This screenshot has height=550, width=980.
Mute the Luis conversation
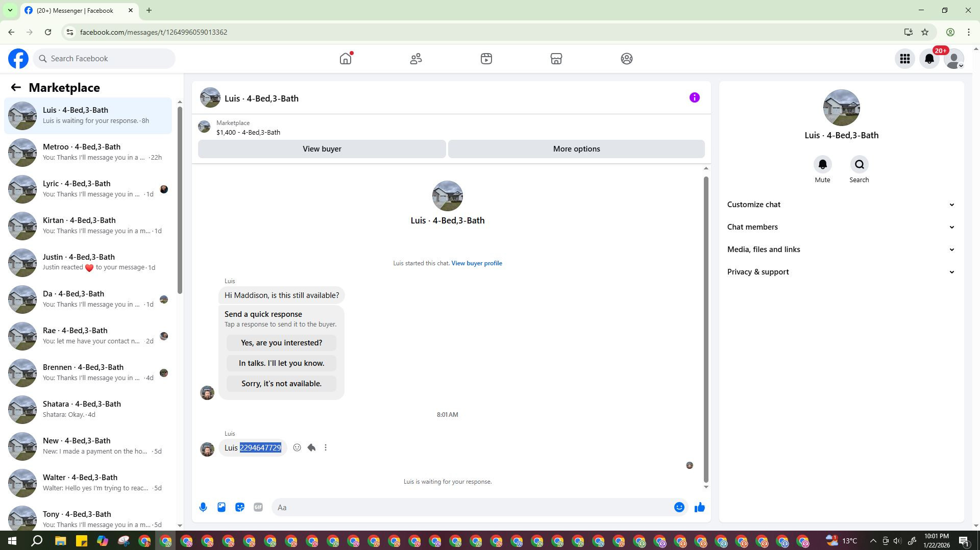(822, 164)
